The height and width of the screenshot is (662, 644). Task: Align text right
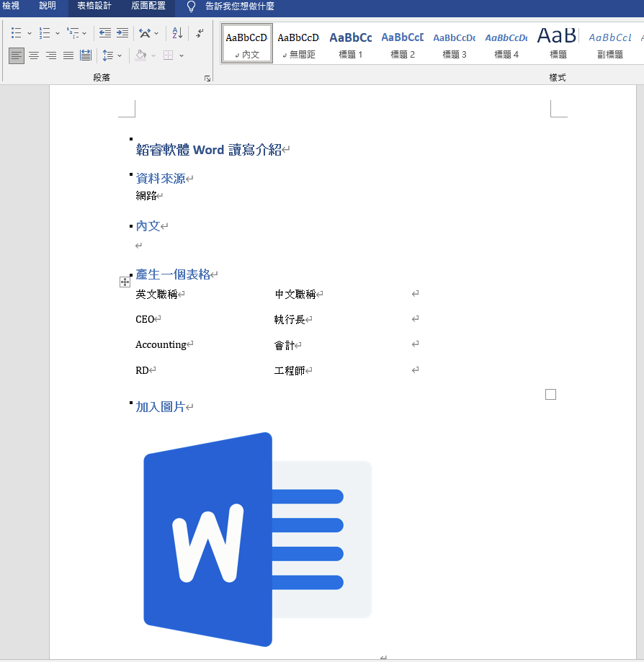point(51,55)
